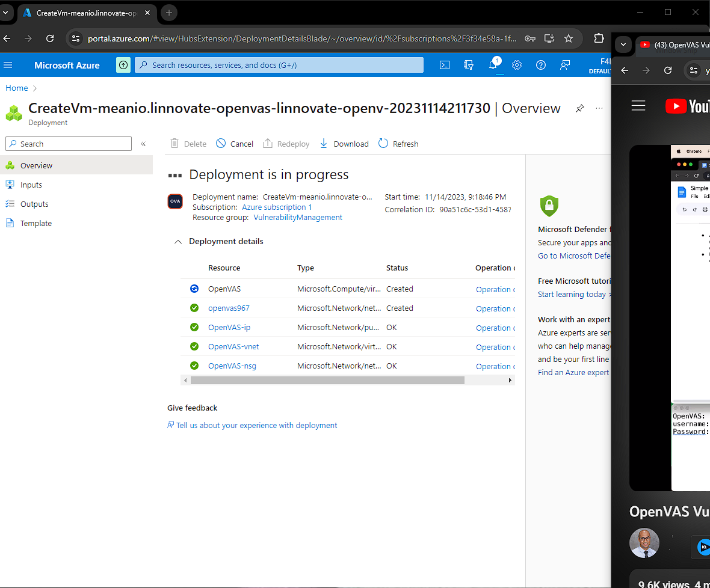Reload the YouTube window page

pyautogui.click(x=668, y=70)
